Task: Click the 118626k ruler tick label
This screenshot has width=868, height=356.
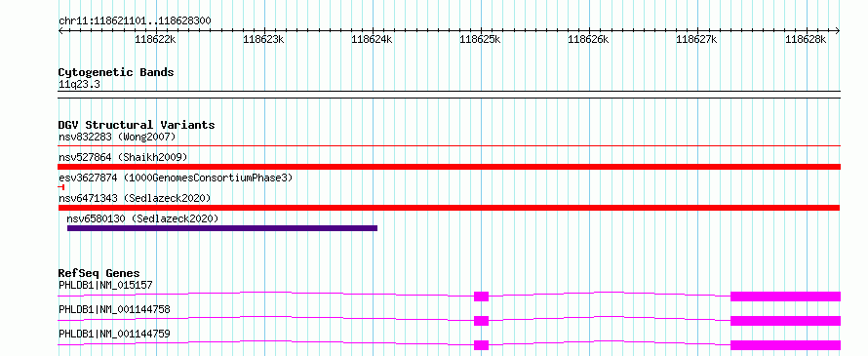Action: (x=588, y=39)
